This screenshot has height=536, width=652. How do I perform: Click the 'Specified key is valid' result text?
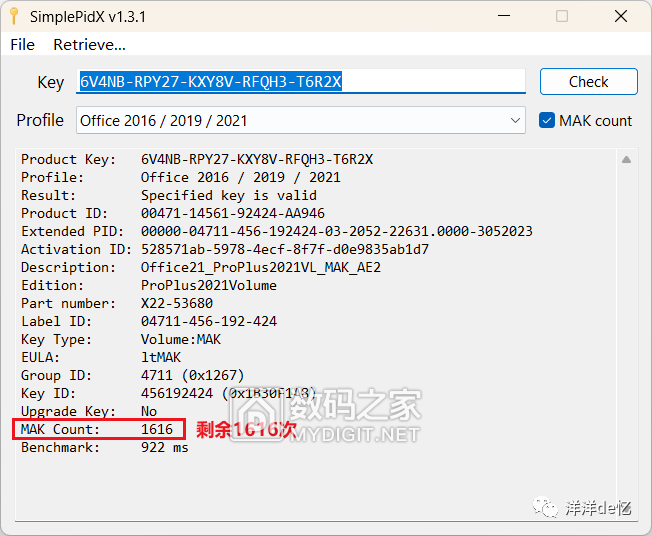(x=229, y=195)
